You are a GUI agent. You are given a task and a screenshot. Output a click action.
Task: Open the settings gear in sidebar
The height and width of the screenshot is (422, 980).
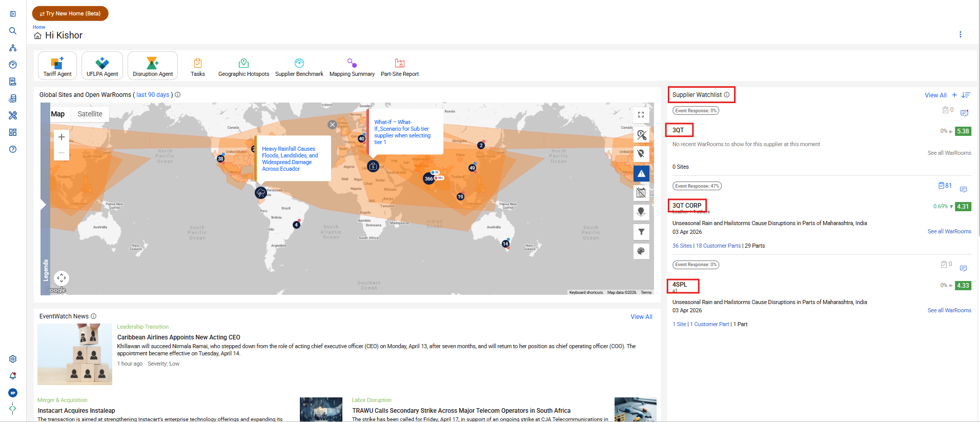click(13, 359)
